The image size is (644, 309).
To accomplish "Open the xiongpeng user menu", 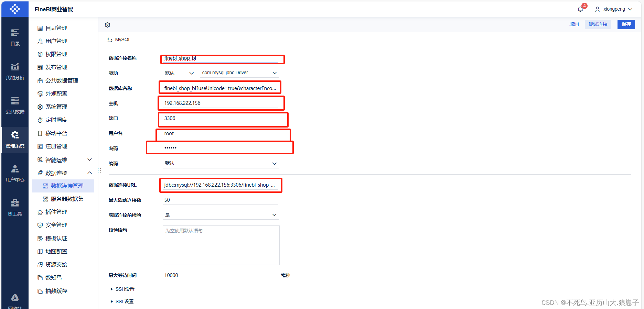I will (614, 9).
